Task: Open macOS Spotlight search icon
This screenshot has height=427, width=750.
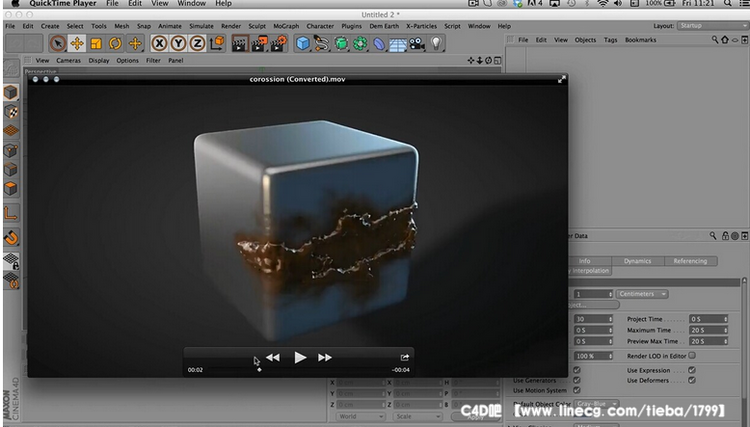Action: click(x=728, y=3)
